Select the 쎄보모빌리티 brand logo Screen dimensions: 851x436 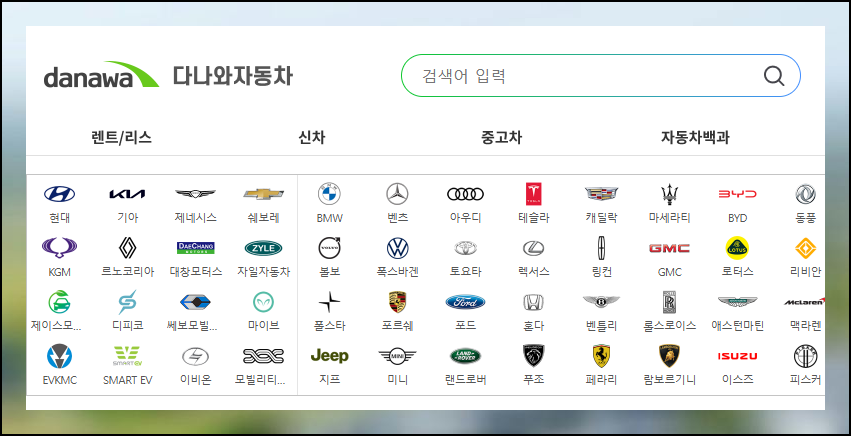195,302
